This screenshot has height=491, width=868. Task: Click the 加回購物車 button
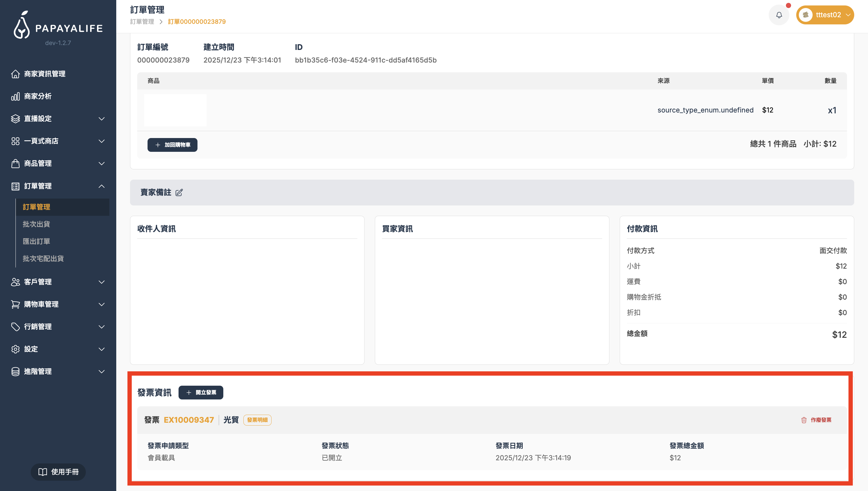coord(172,145)
